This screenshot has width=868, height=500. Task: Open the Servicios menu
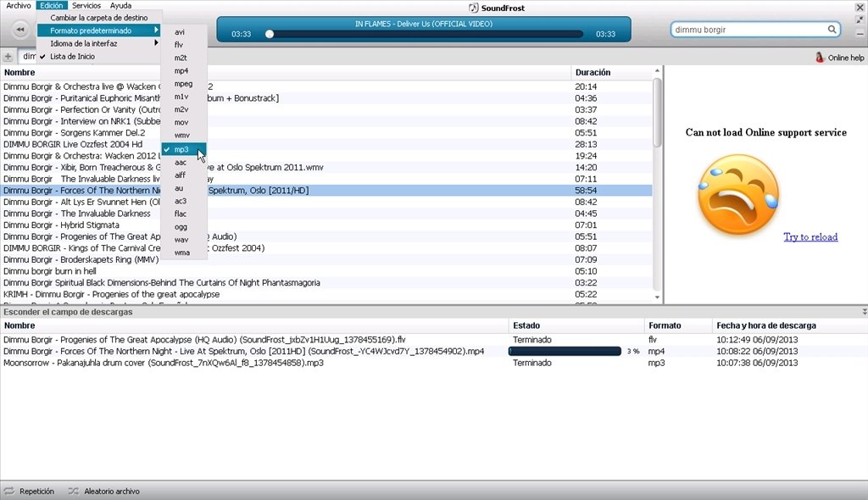coord(86,6)
